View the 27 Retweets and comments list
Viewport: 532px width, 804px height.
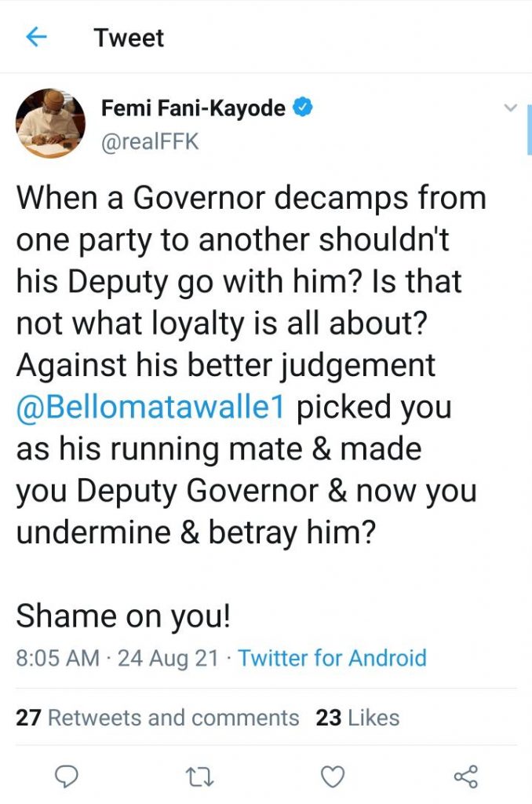pyautogui.click(x=158, y=718)
